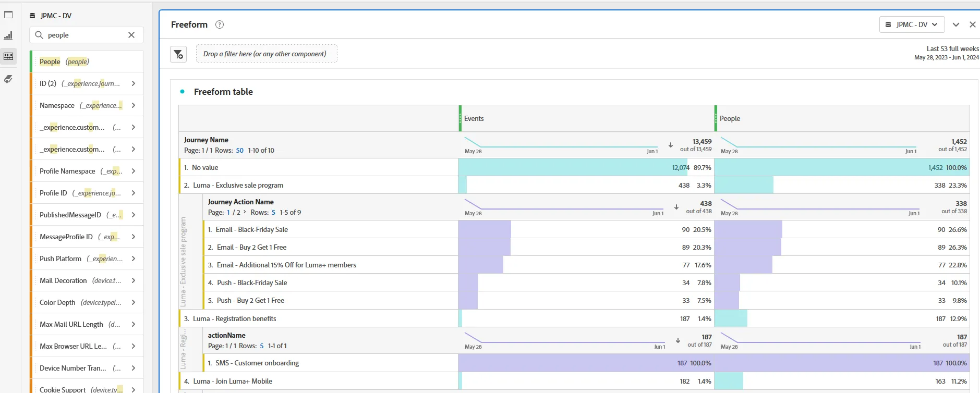Screen dimensions: 980x393
Task: Select 'SMS - Customer onboarding' row
Action: pyautogui.click(x=331, y=363)
